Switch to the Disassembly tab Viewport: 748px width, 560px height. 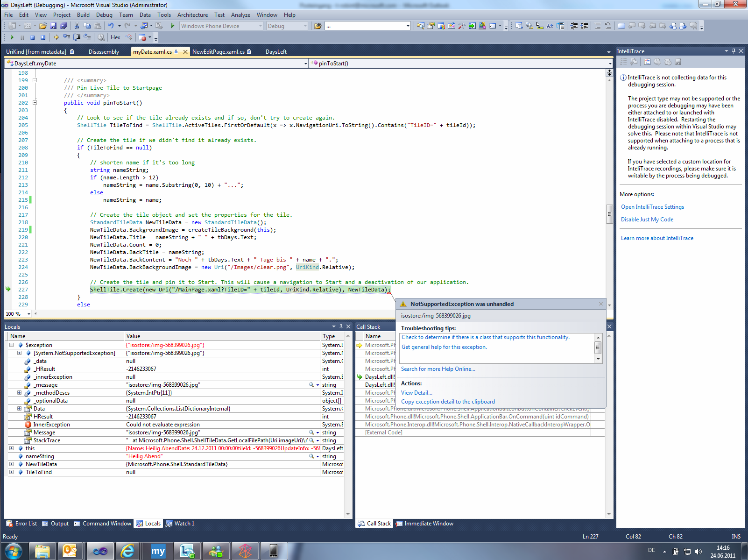(104, 52)
